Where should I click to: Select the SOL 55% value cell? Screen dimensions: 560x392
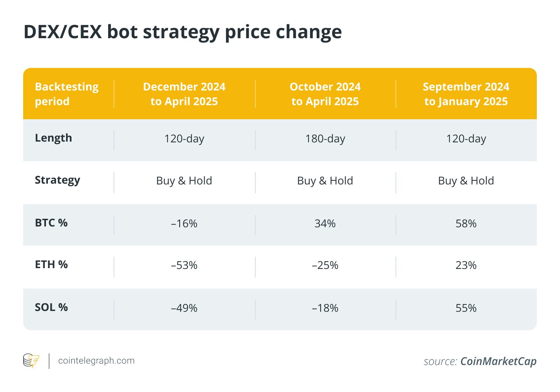[466, 308]
